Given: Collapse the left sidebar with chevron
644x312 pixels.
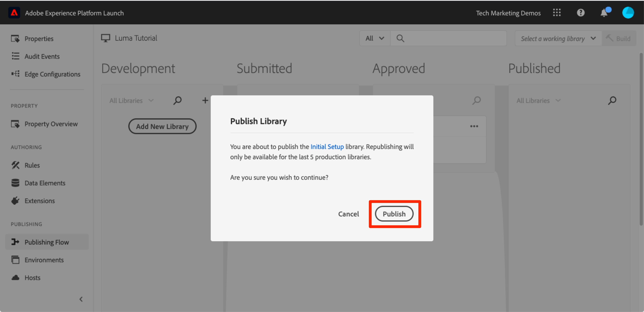Looking at the screenshot, I should pyautogui.click(x=81, y=299).
